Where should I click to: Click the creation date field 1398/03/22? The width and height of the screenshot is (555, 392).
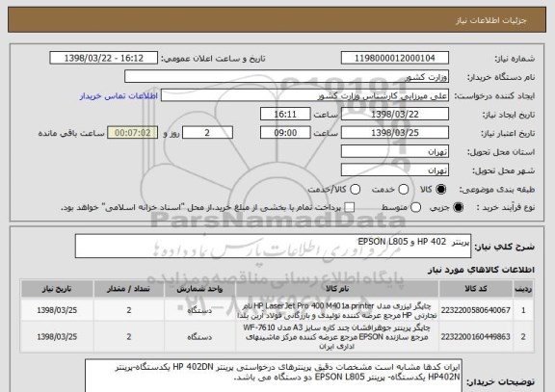(x=395, y=115)
